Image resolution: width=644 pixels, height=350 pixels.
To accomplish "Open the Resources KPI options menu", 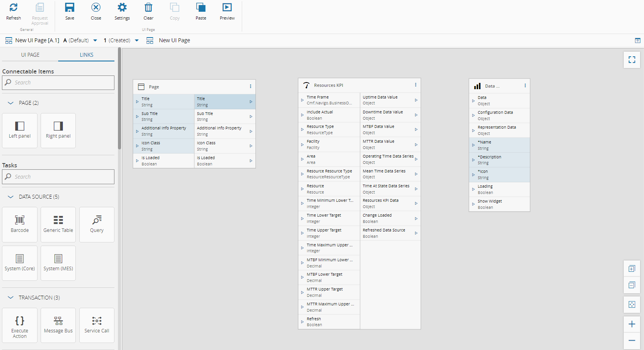I will pos(416,85).
